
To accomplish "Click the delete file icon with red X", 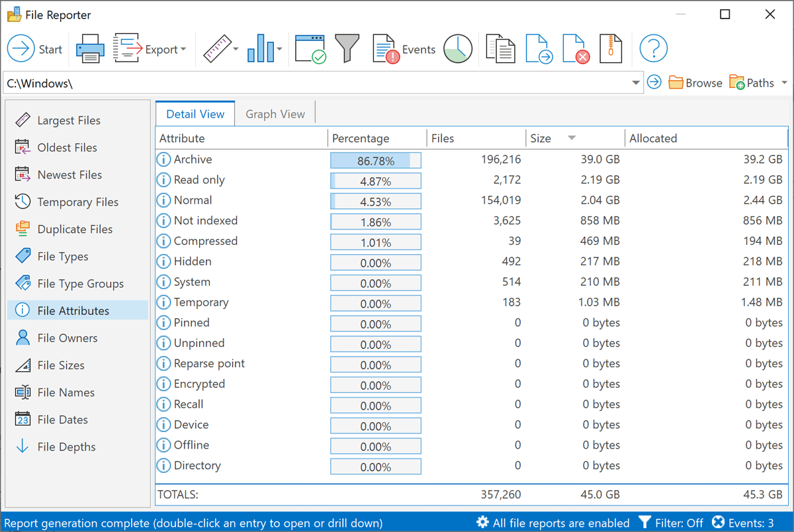I will coord(575,49).
